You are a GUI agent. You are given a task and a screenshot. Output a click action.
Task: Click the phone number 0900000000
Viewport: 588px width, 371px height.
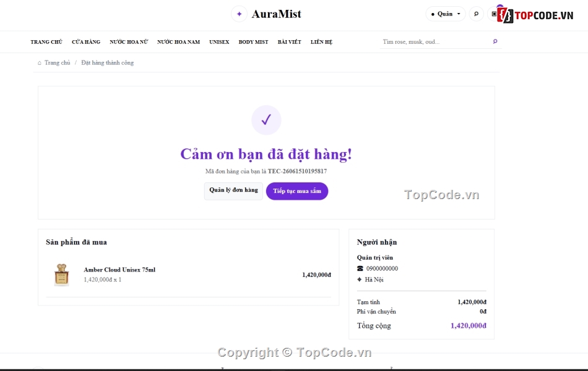point(382,269)
